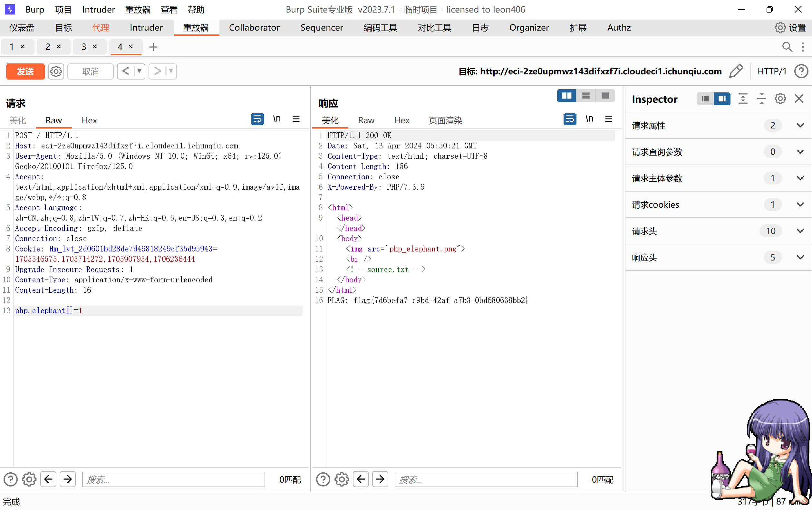
Task: Expand all Inspector sections icon
Action: (x=743, y=99)
